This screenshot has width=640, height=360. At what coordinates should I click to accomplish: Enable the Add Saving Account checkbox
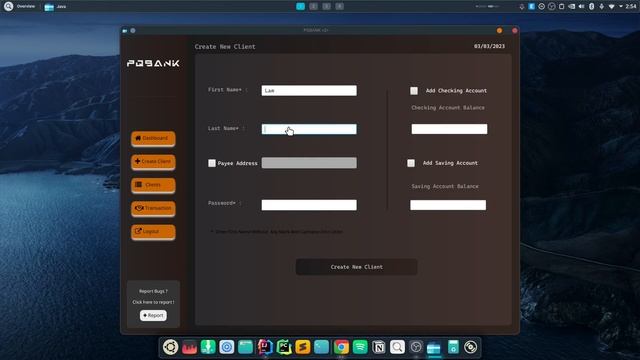[411, 163]
